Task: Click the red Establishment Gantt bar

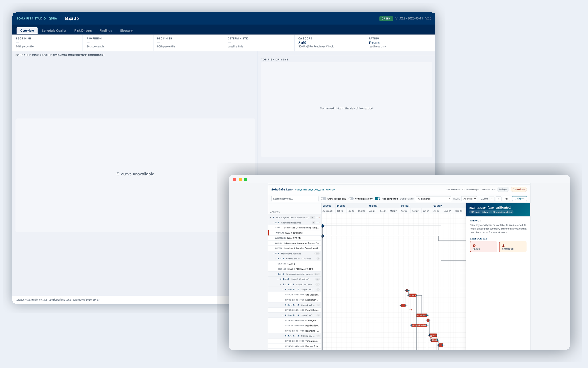Action: [x=404, y=305]
